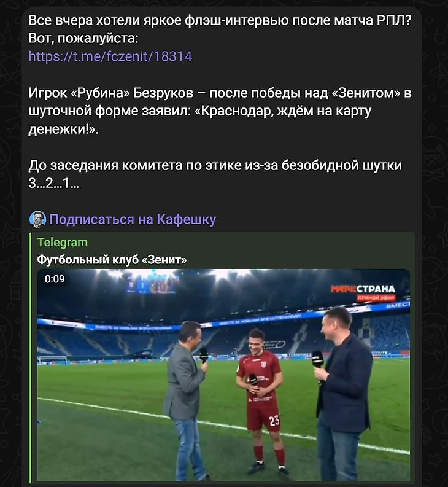448x487 pixels.
Task: Click the green Telegram label in the preview
Action: (63, 242)
